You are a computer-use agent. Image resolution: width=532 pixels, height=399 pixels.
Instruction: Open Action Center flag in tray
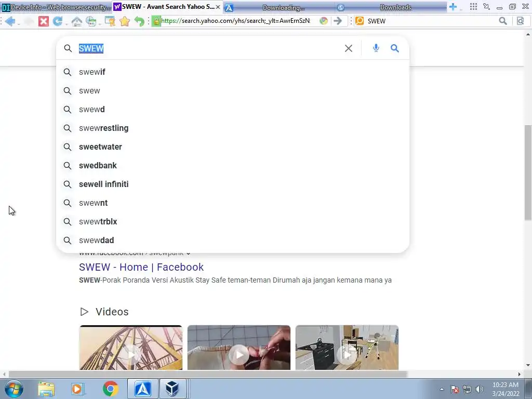coord(455,389)
